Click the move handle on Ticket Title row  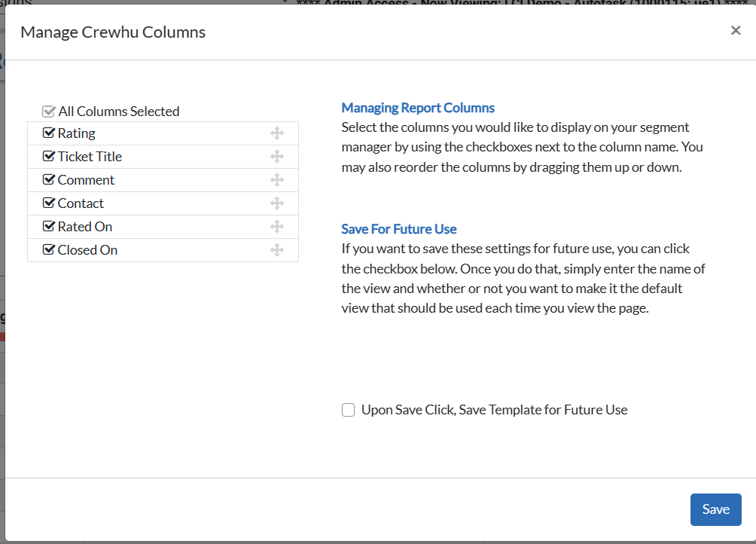click(x=277, y=156)
